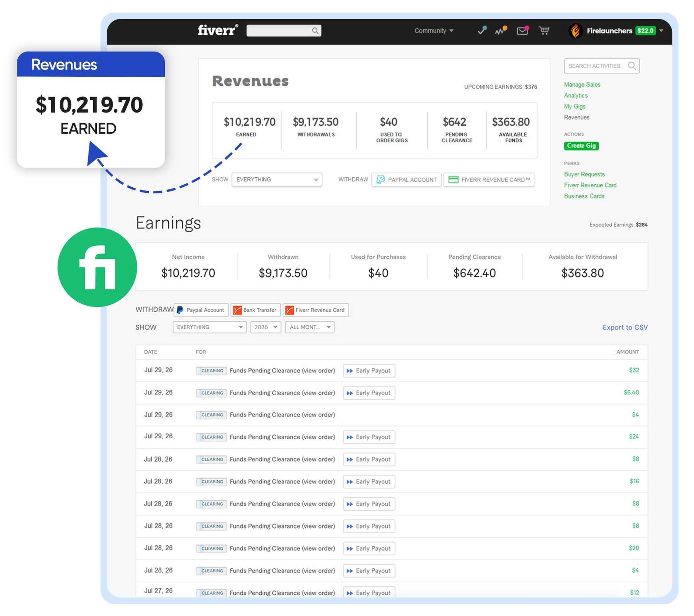Screen dimensions: 694x616
Task: Open the to-do checkmark icon in header
Action: 482,30
